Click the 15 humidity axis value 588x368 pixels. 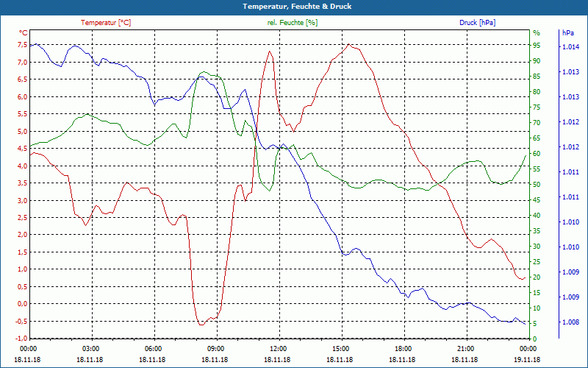click(537, 292)
